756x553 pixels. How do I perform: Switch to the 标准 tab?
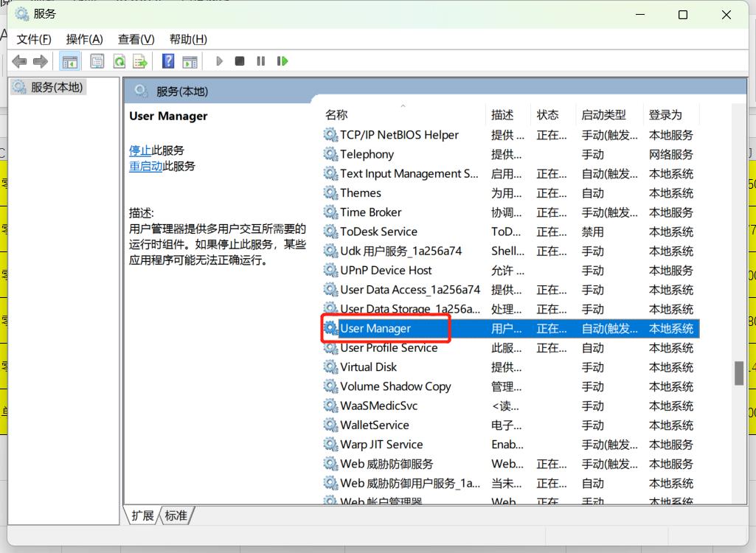coord(176,515)
